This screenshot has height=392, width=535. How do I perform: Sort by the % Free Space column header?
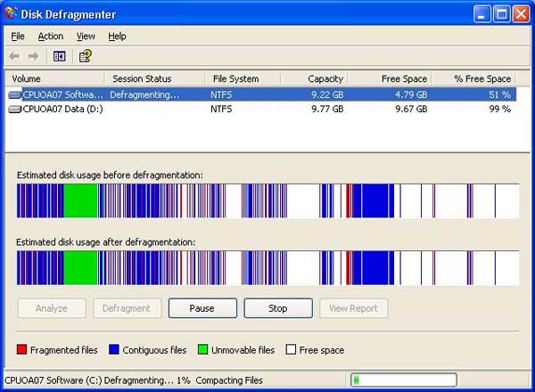pos(474,78)
